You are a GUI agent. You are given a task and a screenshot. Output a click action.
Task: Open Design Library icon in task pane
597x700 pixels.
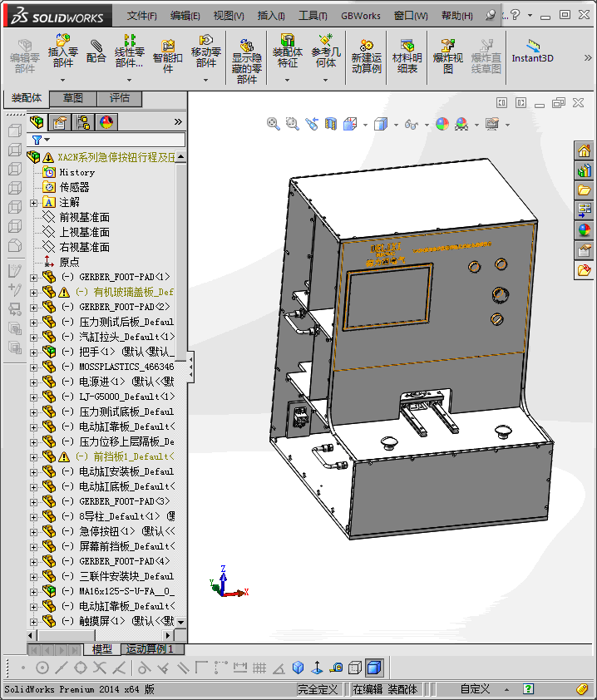pos(584,170)
